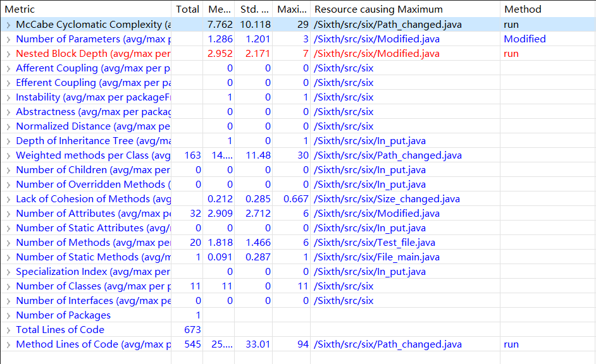Expand the Number of Classes row
The width and height of the screenshot is (596, 364).
tap(8, 286)
